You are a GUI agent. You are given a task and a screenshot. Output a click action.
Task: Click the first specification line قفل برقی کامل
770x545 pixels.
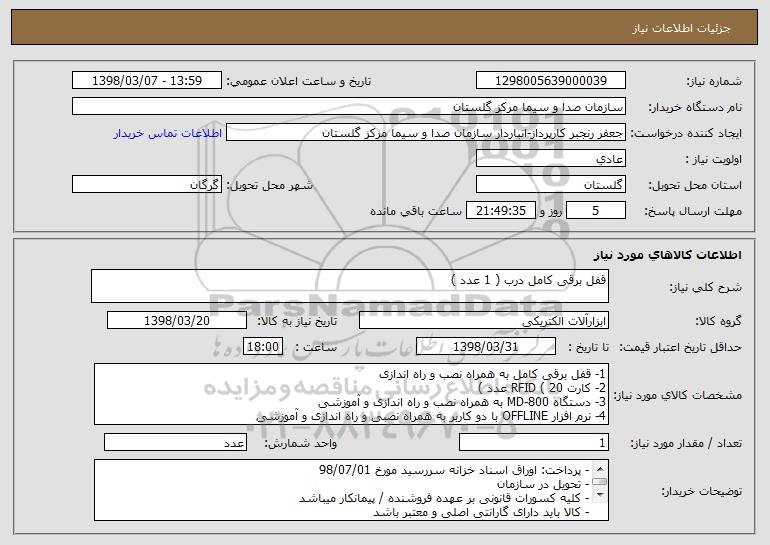(493, 374)
